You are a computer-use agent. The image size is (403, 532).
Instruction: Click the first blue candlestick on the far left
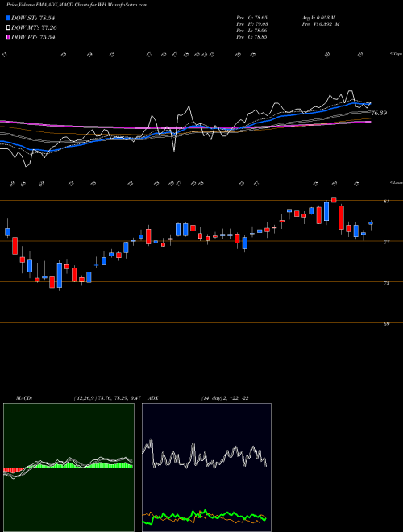7,231
